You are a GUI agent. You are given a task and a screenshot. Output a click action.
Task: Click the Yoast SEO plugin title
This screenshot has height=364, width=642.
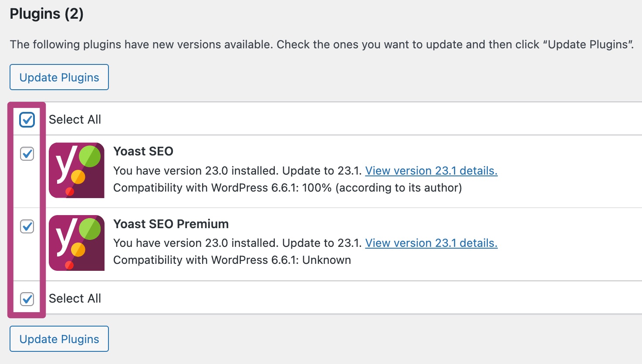click(143, 151)
